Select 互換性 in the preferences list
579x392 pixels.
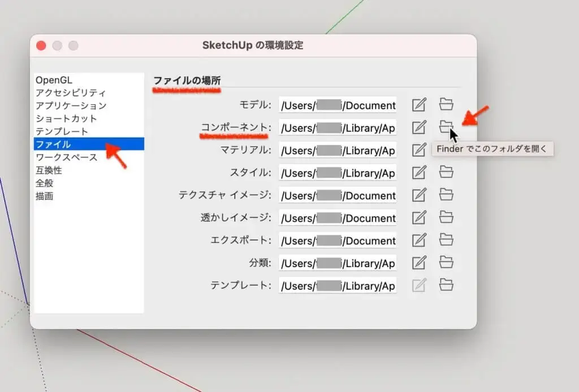tap(89, 170)
